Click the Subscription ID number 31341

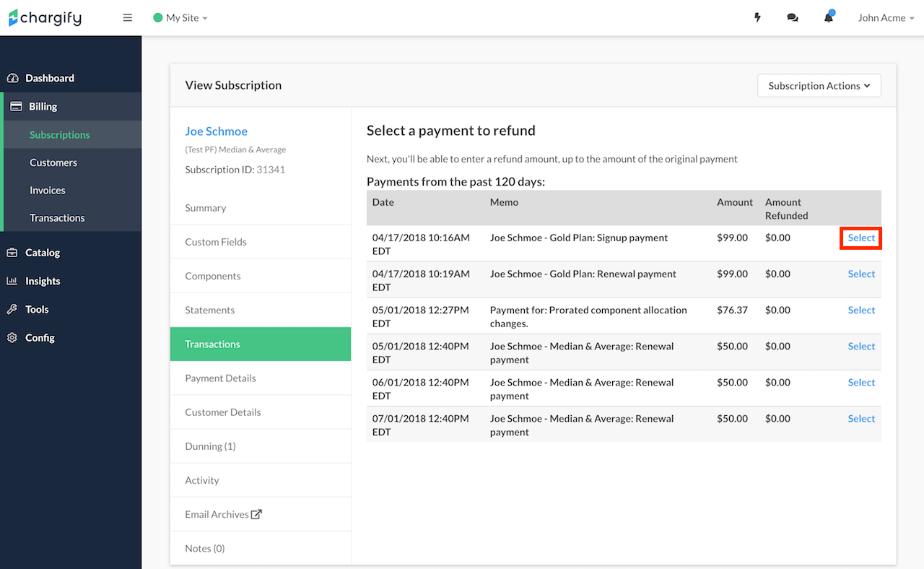click(x=271, y=170)
